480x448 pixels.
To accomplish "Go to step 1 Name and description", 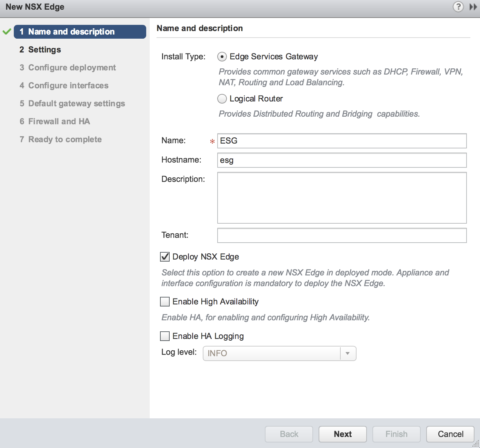I will click(x=80, y=32).
